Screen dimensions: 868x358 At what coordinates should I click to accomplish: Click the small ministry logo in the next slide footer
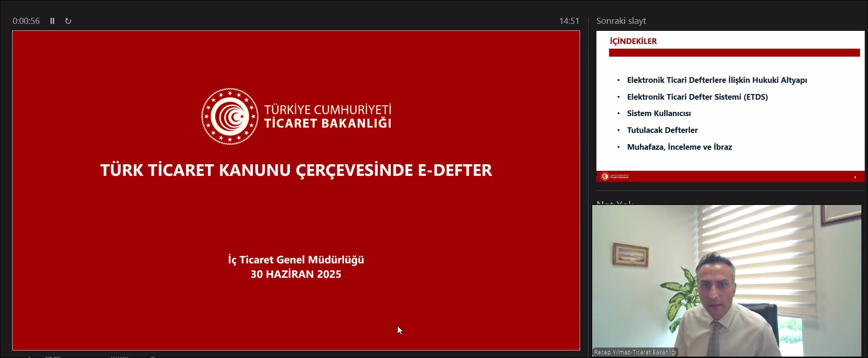[615, 176]
